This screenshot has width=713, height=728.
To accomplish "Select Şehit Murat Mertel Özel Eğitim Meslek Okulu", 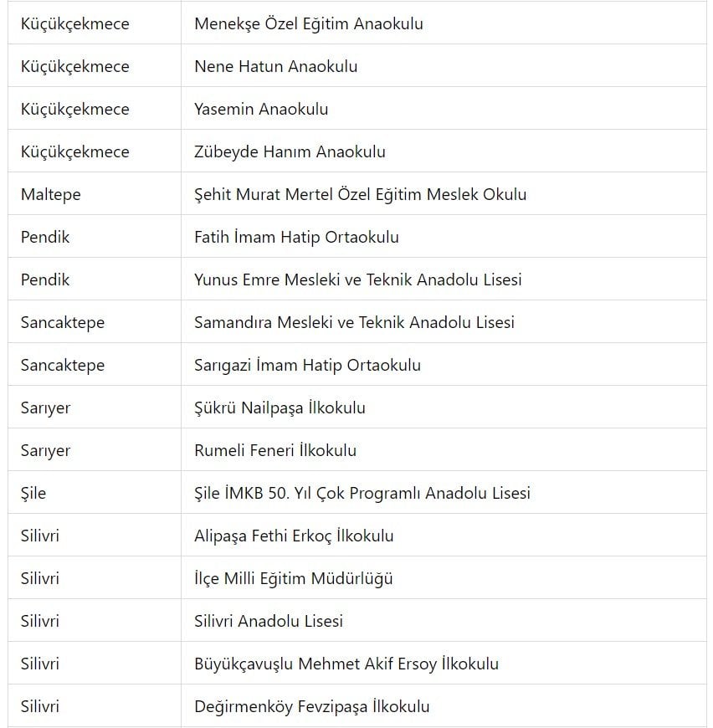I will 360,195.
